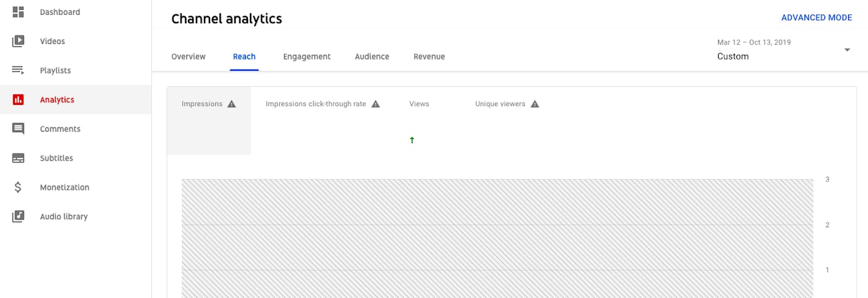Screen dimensions: 868x298
Task: Click the Monetization dollar icon
Action: tap(19, 187)
